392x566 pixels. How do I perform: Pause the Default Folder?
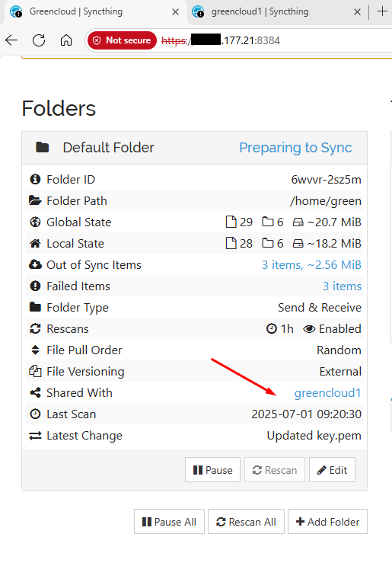[213, 470]
